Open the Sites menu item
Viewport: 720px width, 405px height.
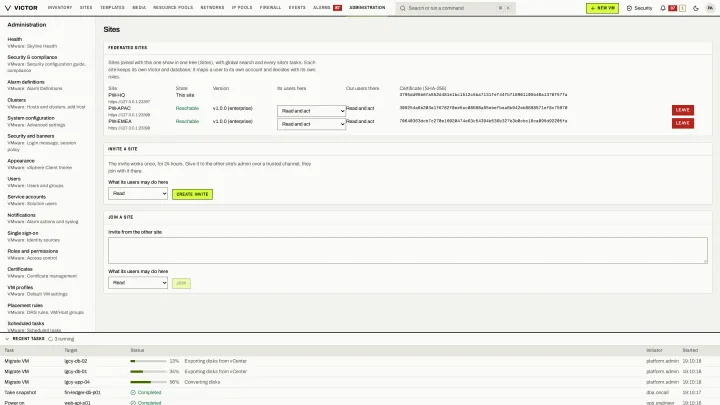coord(86,8)
